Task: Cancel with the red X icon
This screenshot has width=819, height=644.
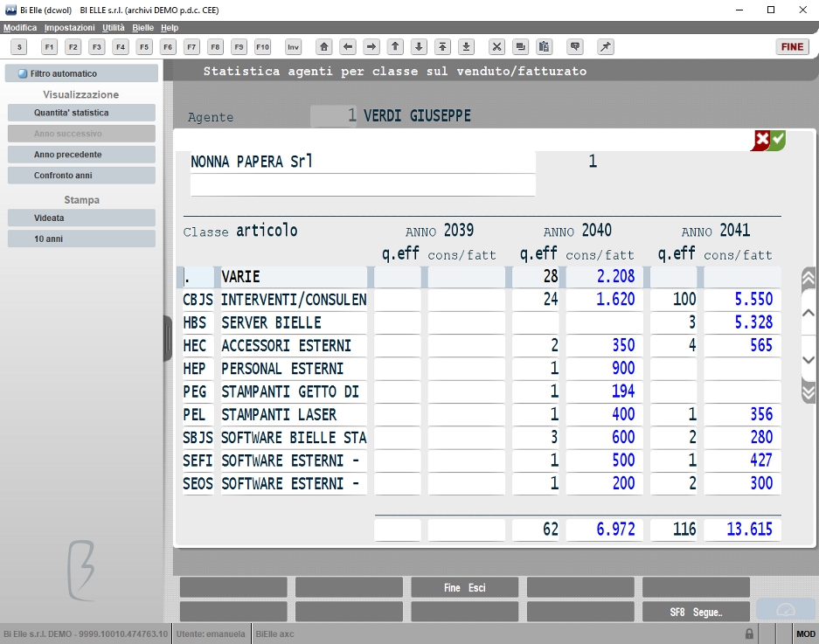Action: pyautogui.click(x=761, y=140)
